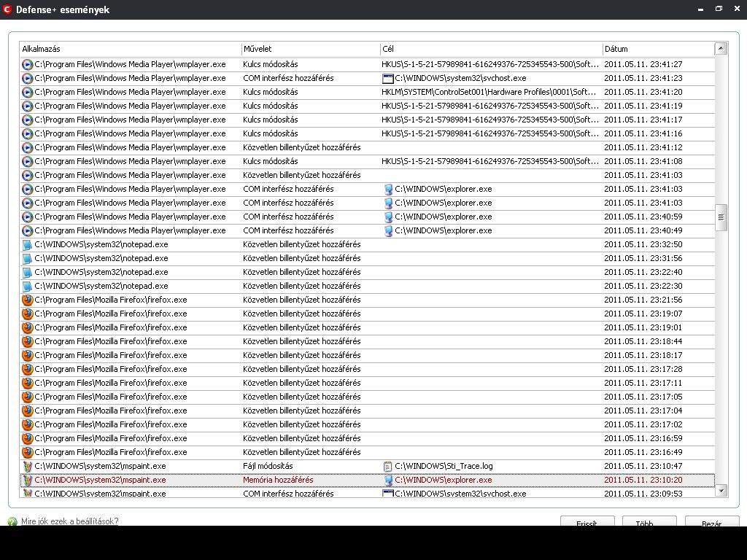Viewport: 747px width, 560px height.
Task: Click the scrollbar down arrow
Action: [721, 491]
